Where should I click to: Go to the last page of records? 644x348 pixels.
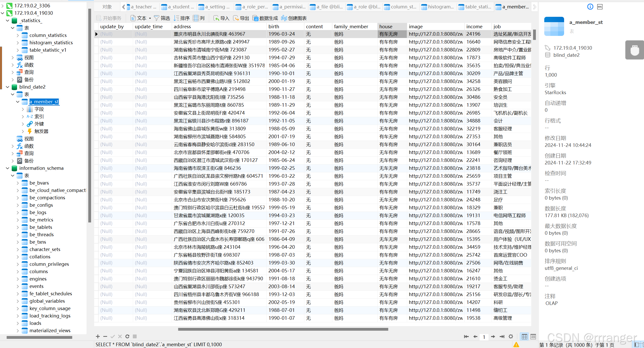[x=502, y=337]
